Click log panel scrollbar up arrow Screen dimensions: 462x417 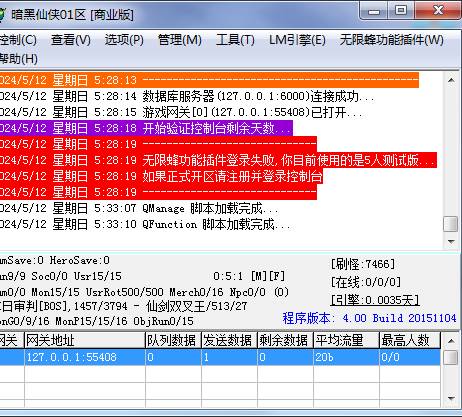(x=451, y=80)
